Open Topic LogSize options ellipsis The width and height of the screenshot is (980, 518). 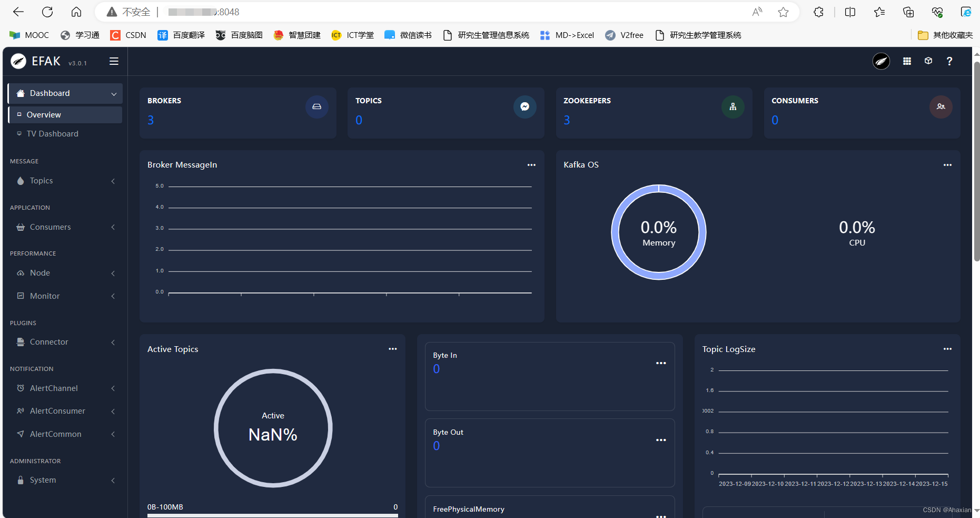click(947, 349)
